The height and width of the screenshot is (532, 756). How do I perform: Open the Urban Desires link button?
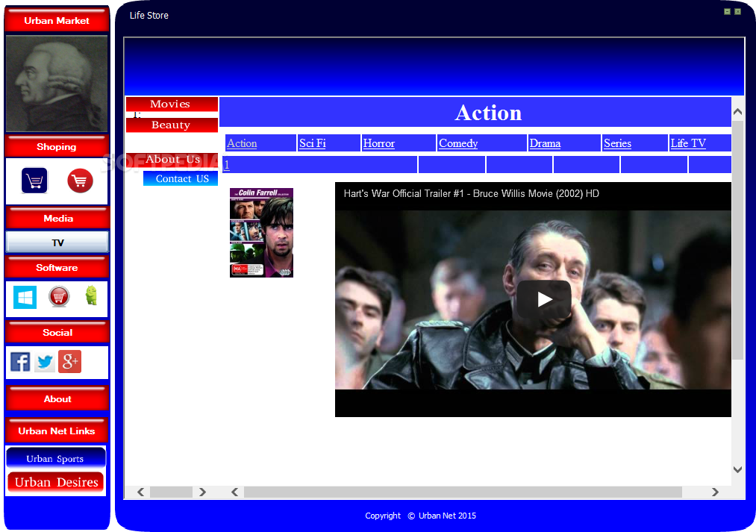(56, 482)
